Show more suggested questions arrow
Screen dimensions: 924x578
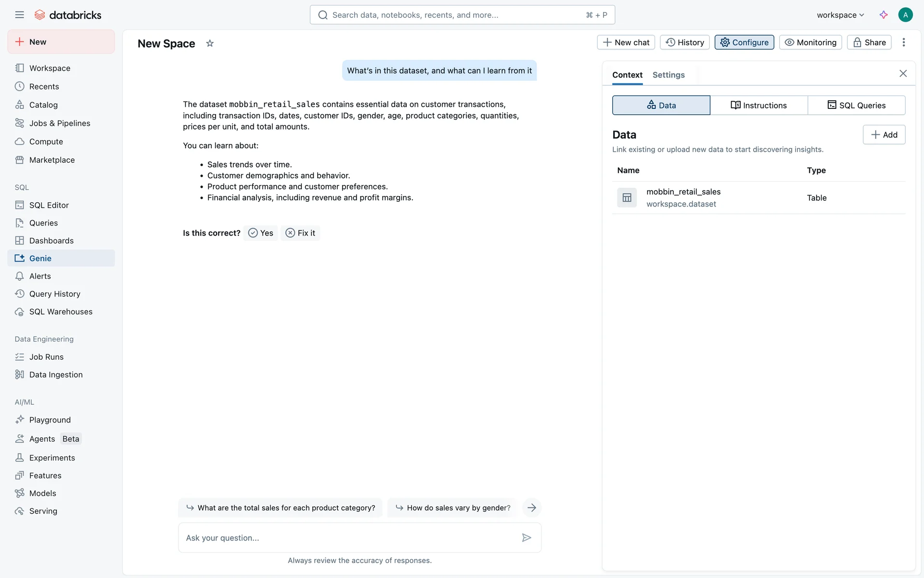532,508
